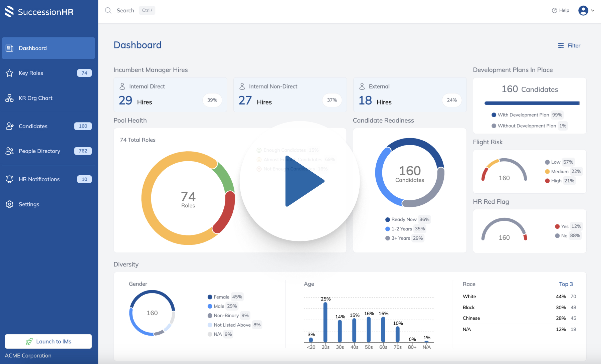Switch to the Dashboard menu item

tap(32, 48)
